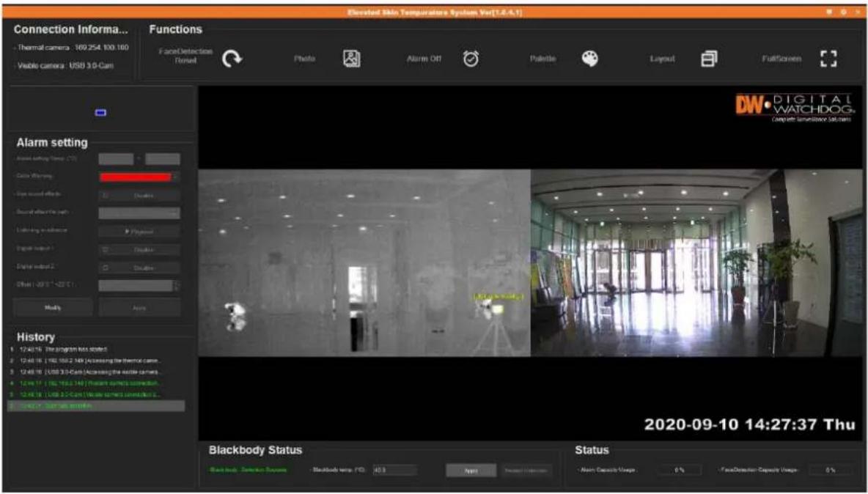Click the green Blackbody detection status text

point(248,471)
